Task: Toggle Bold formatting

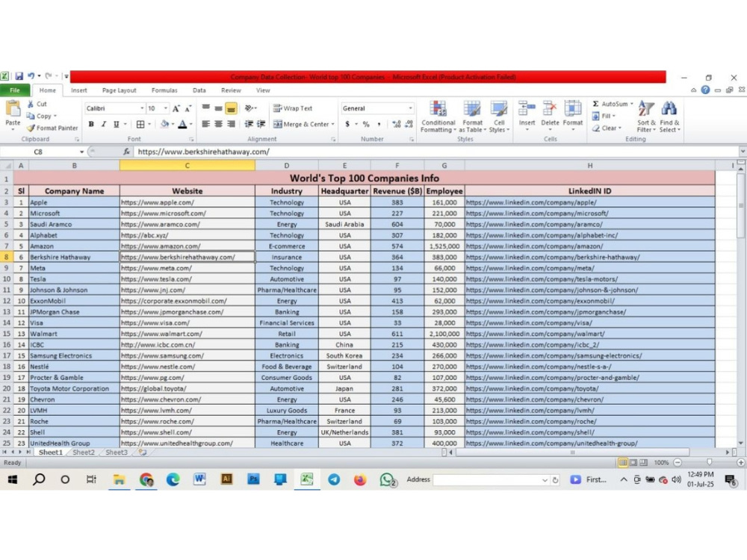Action: (x=91, y=124)
